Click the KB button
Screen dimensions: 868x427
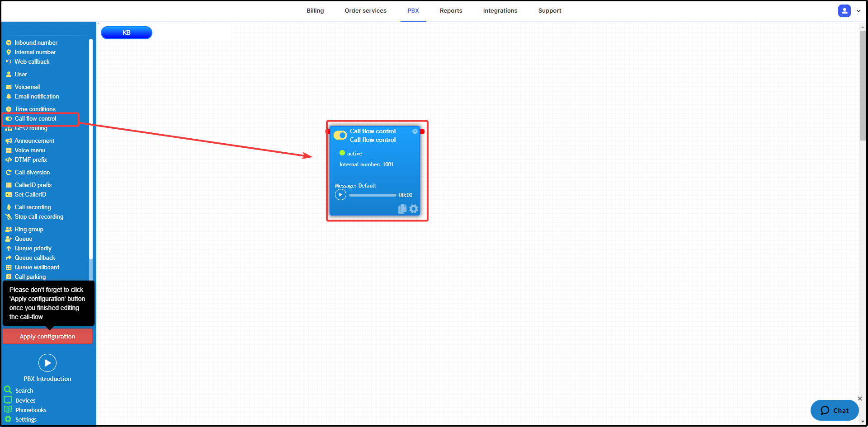tap(127, 33)
